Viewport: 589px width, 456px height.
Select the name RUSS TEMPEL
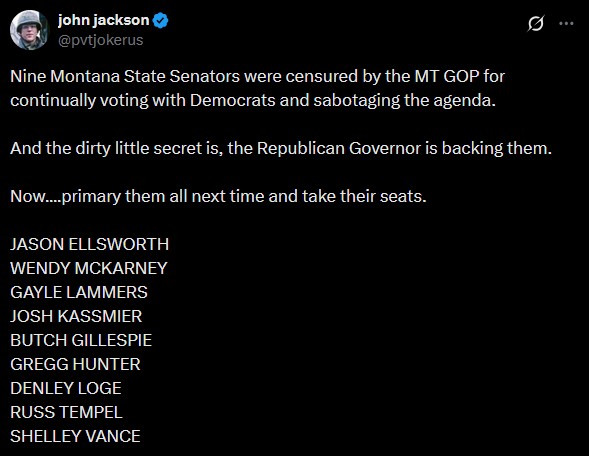[x=66, y=412]
